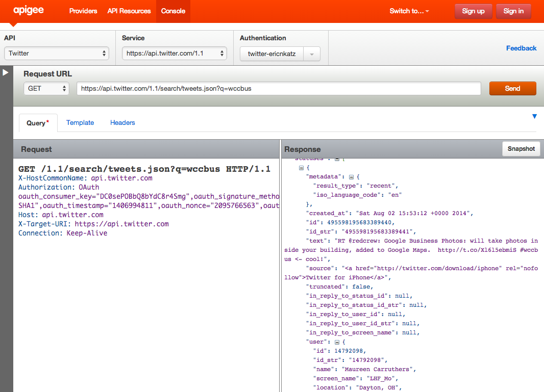Click the Authorization: OAuth header line
This screenshot has height=392, width=544.
pyautogui.click(x=59, y=187)
